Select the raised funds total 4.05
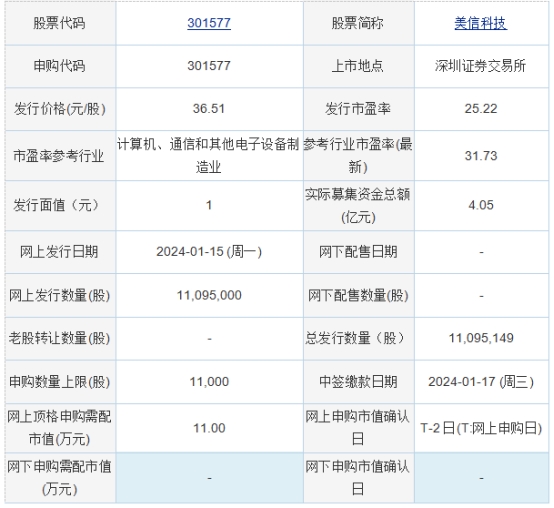 481,205
